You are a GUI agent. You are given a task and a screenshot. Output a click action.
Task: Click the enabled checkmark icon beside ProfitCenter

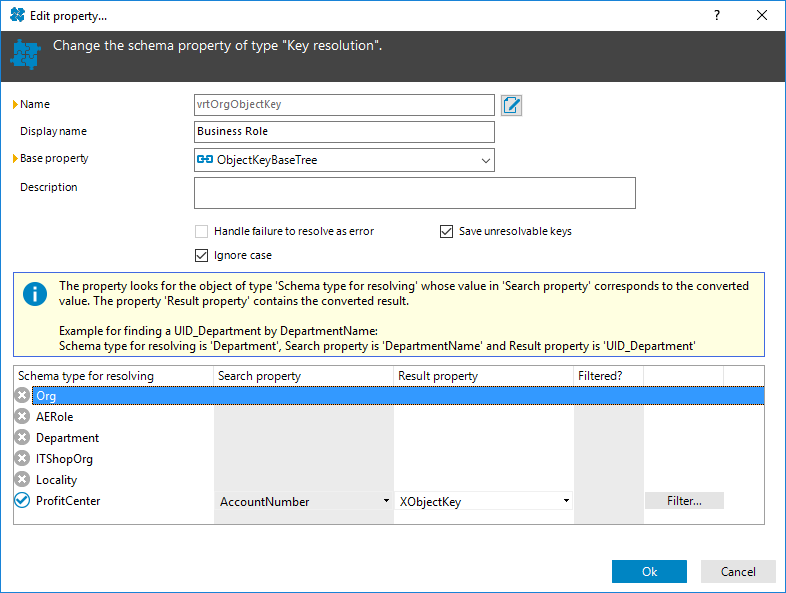[x=22, y=500]
